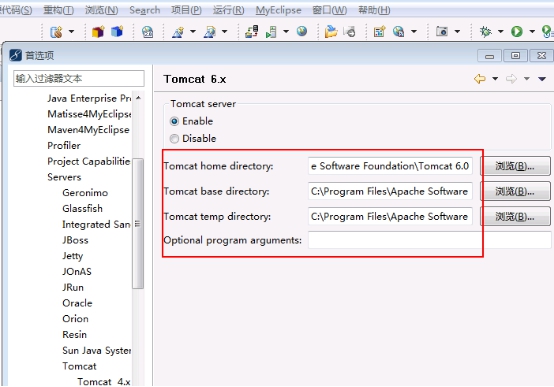Select Profiler in the tree

[x=64, y=145]
